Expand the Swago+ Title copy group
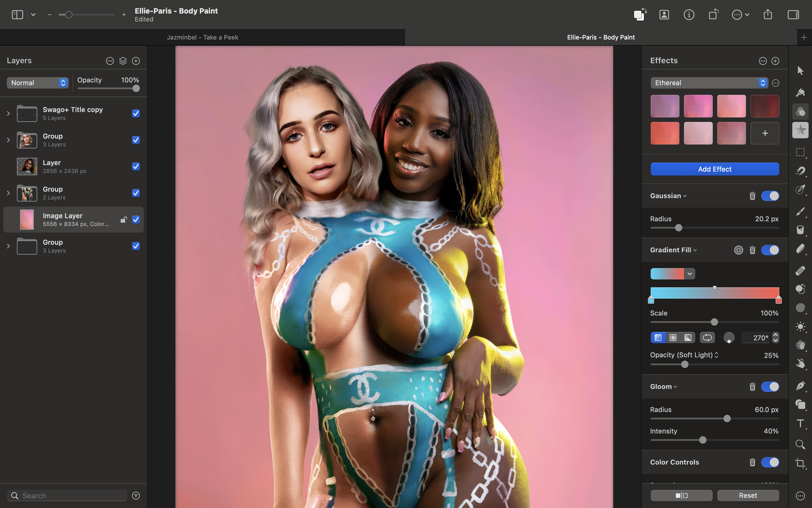Viewport: 812px width, 508px height. 8,113
